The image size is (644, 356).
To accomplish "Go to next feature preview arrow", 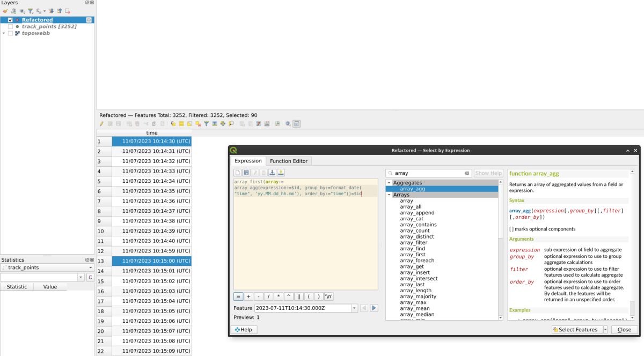I will coord(374,308).
